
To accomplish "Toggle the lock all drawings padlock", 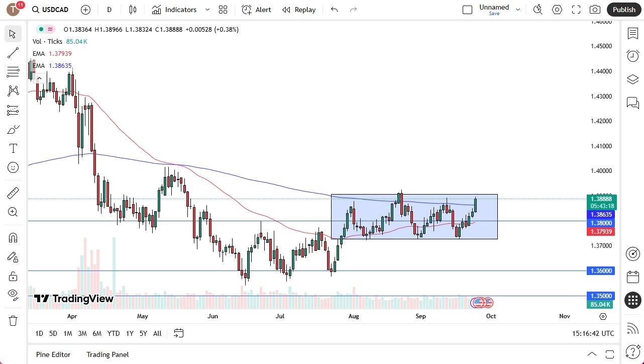I will [x=13, y=276].
